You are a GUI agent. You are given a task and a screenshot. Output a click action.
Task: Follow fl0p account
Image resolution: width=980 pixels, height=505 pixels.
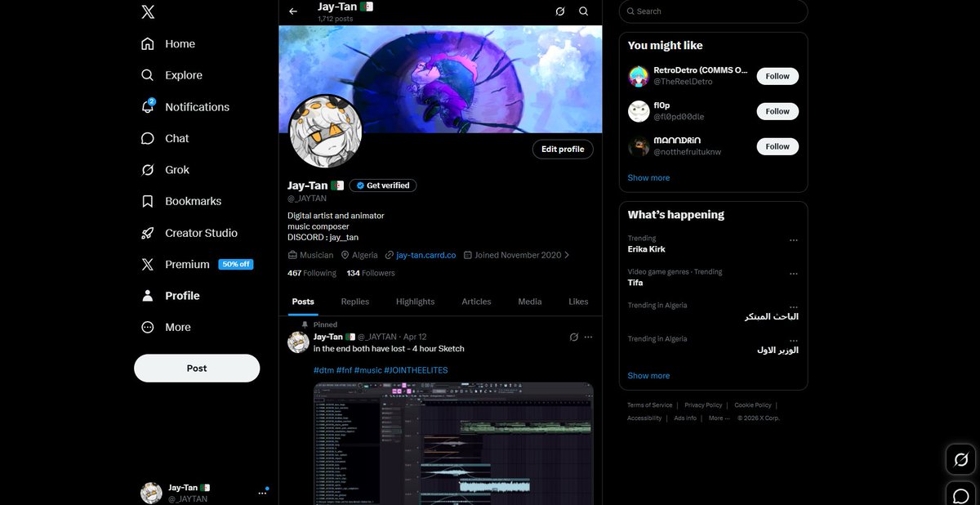(x=777, y=111)
